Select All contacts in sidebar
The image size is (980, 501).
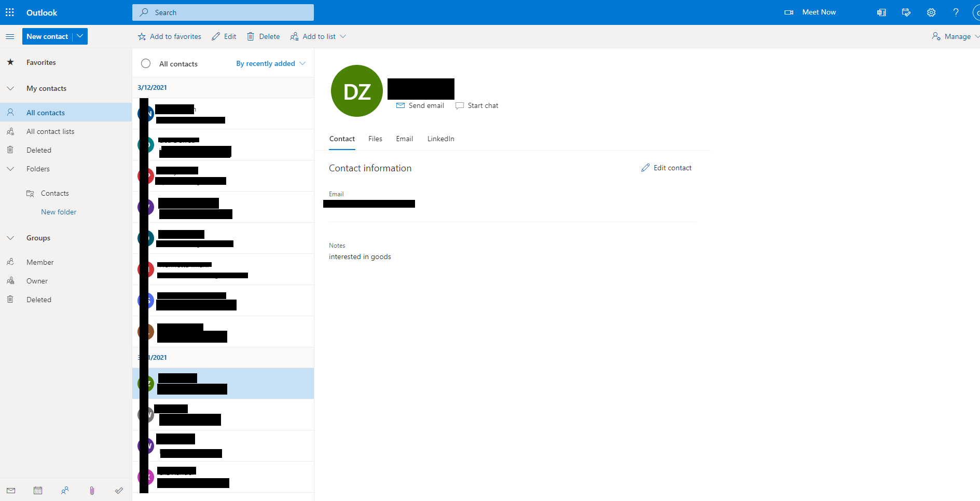66,112
